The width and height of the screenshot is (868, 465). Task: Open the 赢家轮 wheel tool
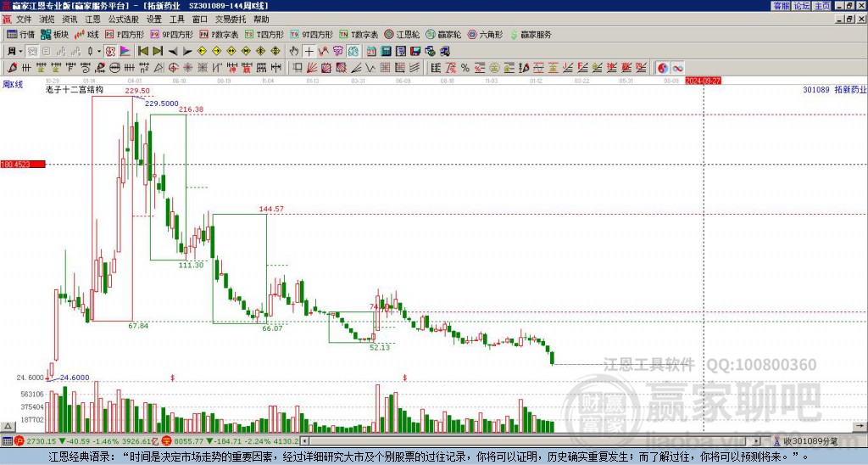pyautogui.click(x=443, y=34)
